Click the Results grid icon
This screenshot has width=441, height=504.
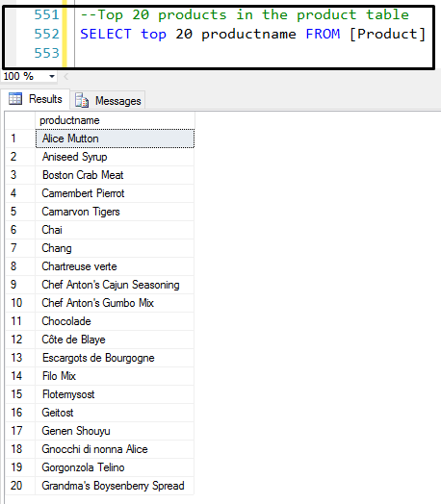tap(15, 99)
